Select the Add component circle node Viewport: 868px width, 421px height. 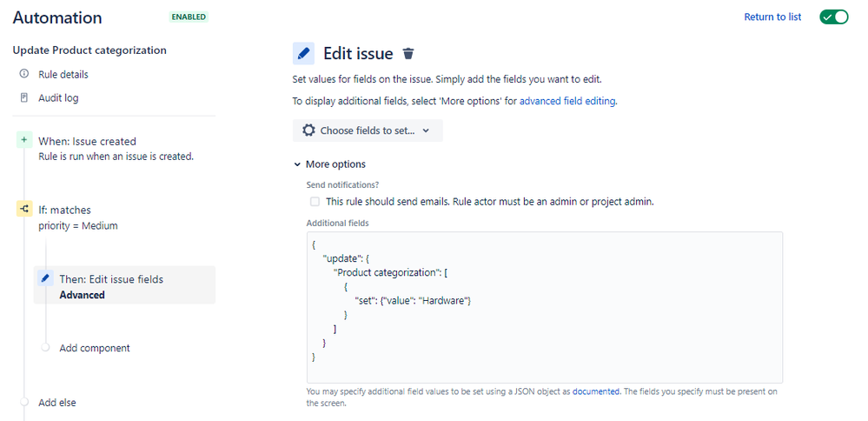45,347
